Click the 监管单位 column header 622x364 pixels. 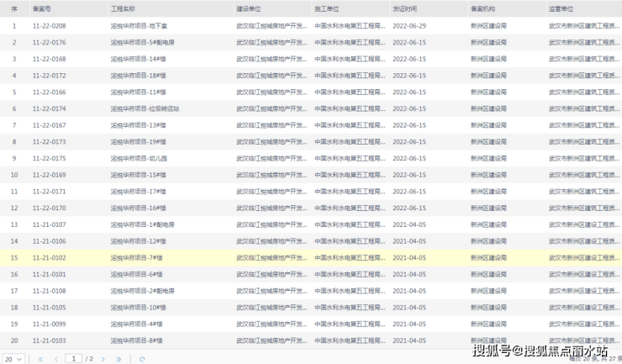pyautogui.click(x=561, y=8)
